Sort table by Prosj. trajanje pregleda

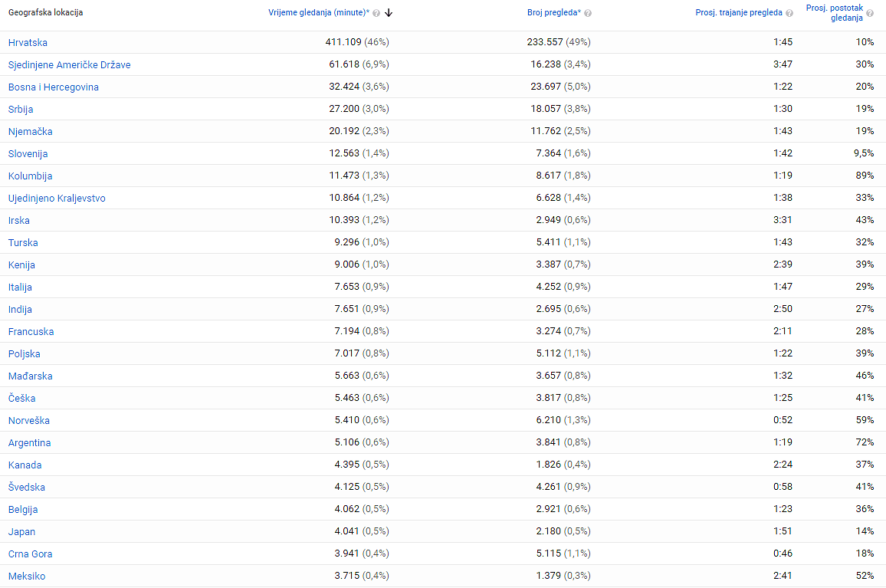point(738,12)
